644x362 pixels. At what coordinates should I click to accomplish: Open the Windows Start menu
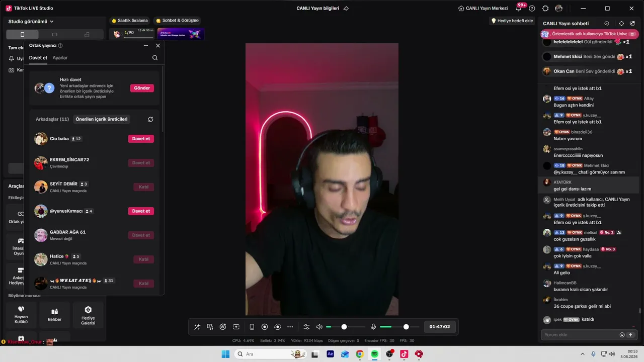click(225, 354)
